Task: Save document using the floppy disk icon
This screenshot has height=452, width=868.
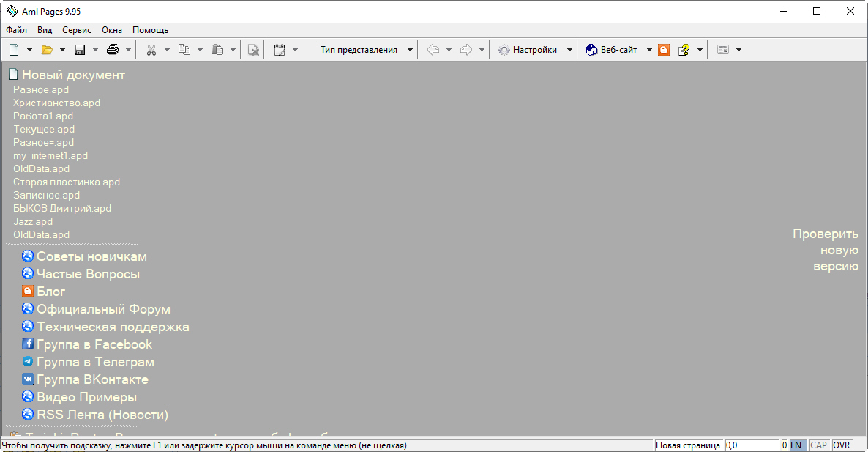Action: [80, 50]
